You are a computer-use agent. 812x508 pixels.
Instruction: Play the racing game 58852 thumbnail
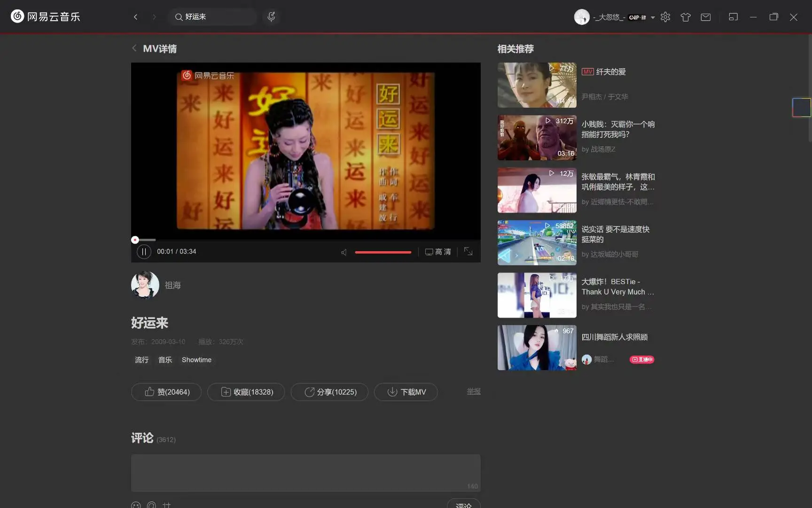(537, 243)
